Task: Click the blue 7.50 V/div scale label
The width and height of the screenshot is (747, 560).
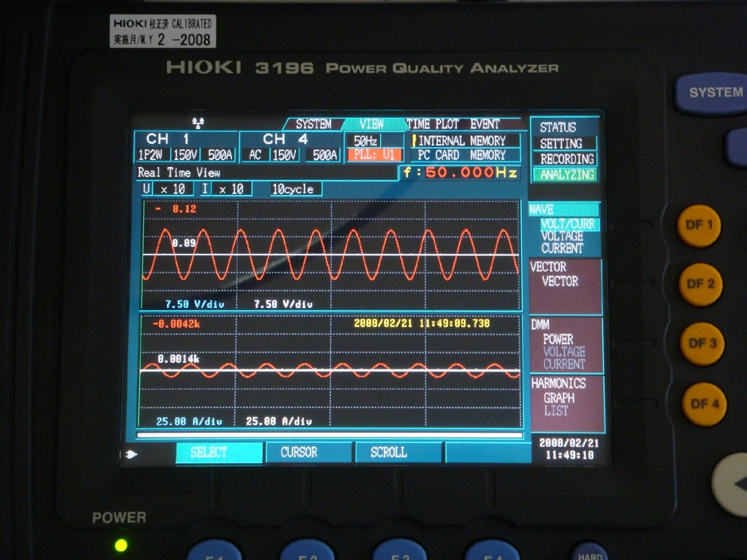Action: (194, 305)
